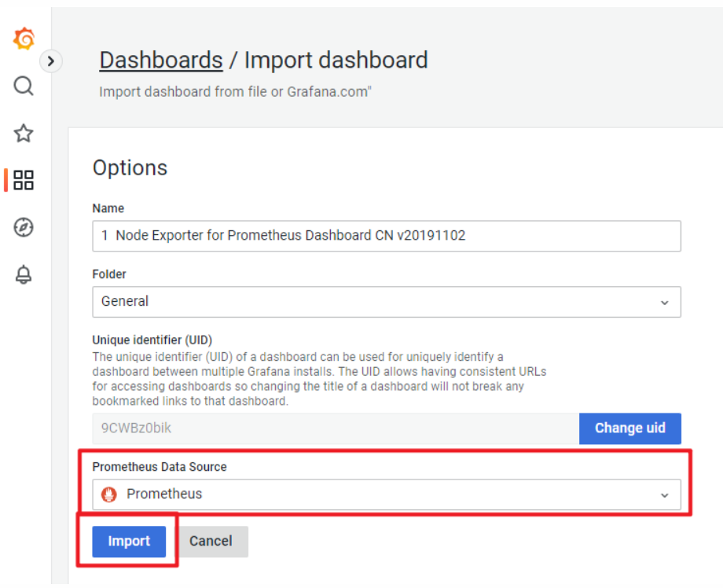This screenshot has width=723, height=588.
Task: Click the Folder dropdown chevron arrow
Action: (664, 303)
